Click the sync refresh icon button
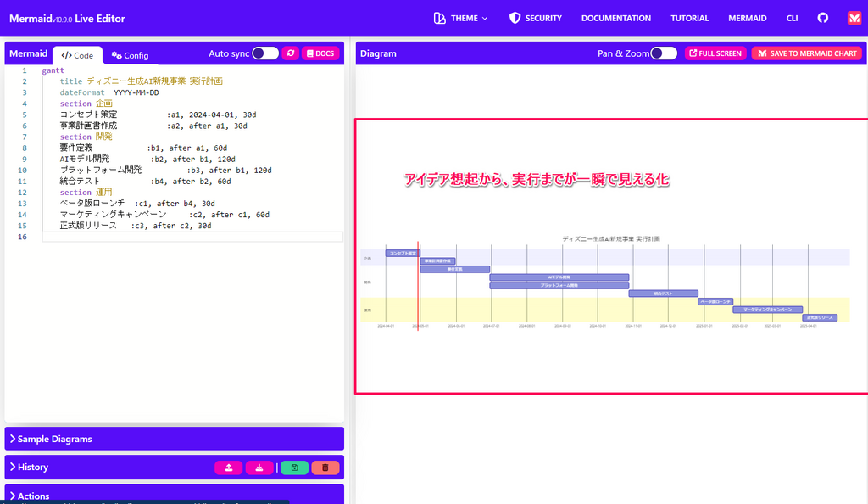Image resolution: width=868 pixels, height=504 pixels. coord(291,53)
